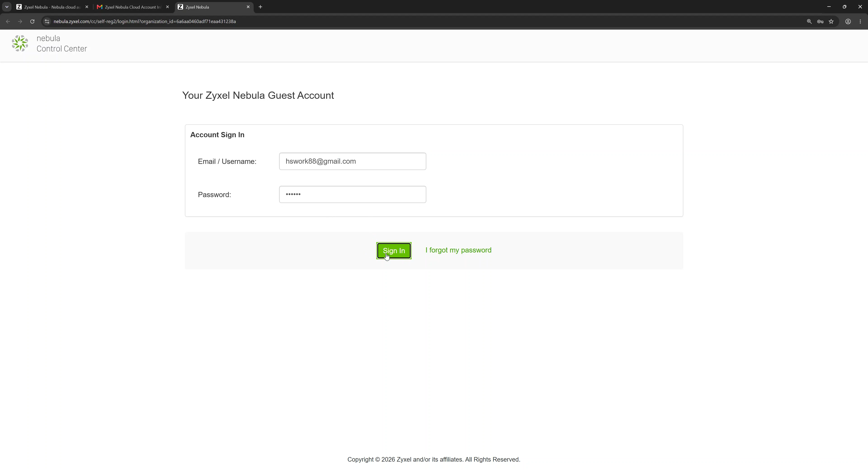Focus the Email / Username input field
The height and width of the screenshot is (472, 868).
coord(352,161)
